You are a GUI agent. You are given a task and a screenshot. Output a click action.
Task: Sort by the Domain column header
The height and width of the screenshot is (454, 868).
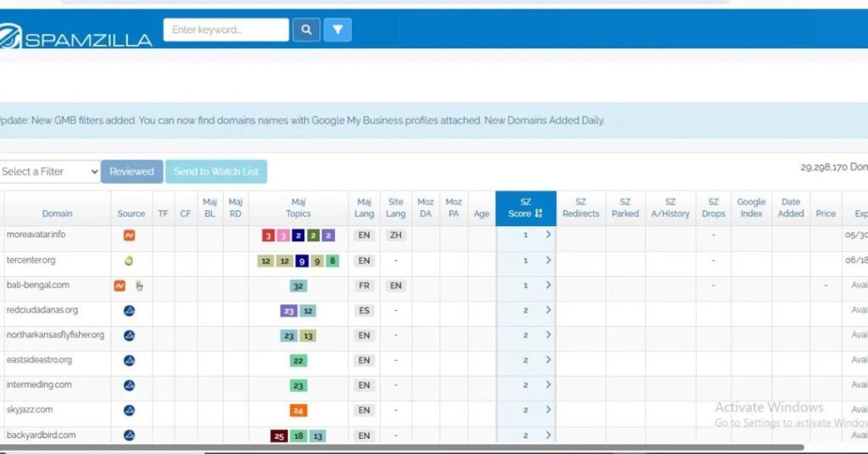57,213
